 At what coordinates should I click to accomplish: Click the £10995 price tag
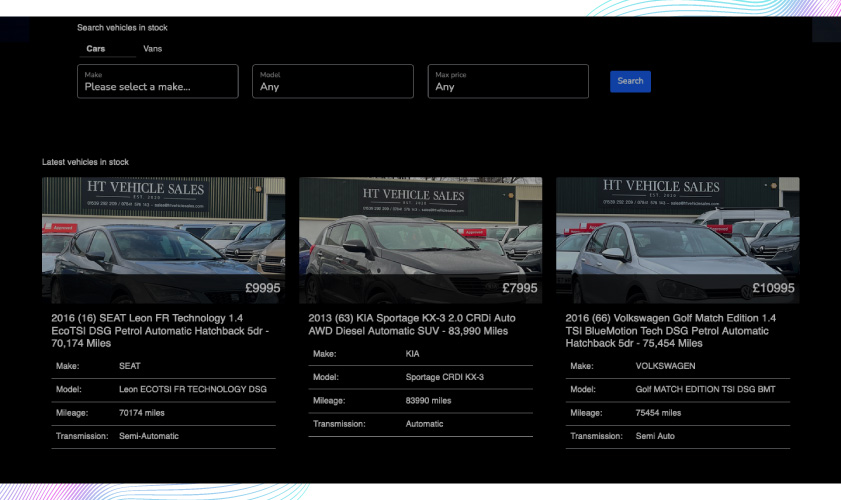(x=773, y=288)
